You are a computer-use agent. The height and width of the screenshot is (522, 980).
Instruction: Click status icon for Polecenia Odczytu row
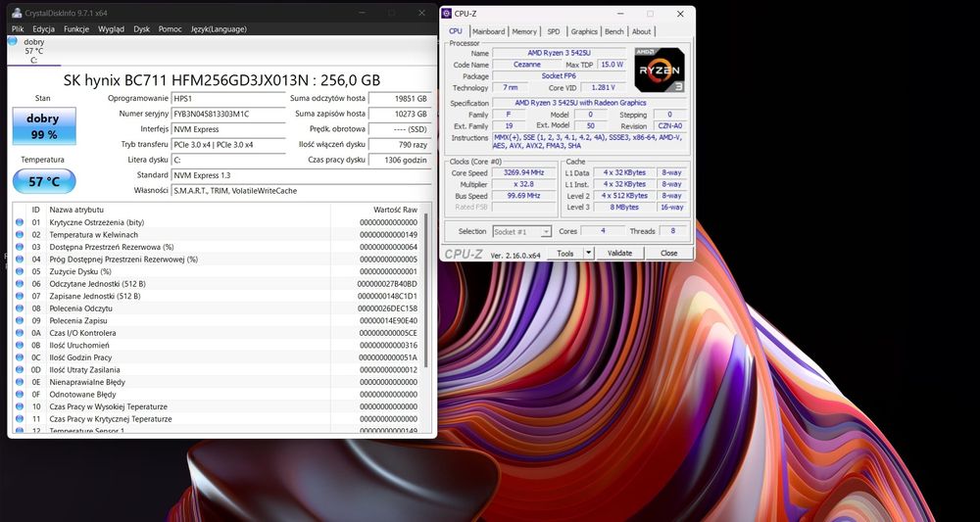(x=20, y=308)
